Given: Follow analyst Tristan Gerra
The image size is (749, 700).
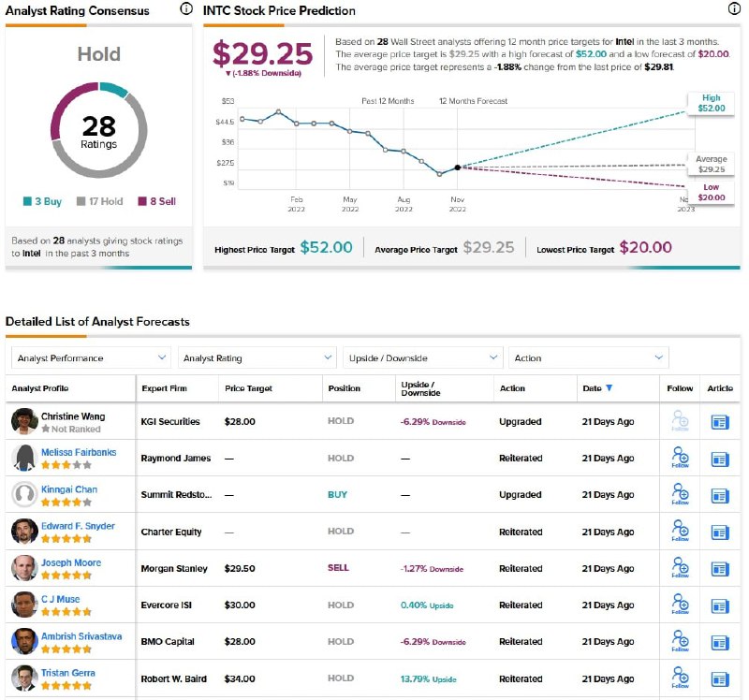Looking at the screenshot, I should (680, 678).
